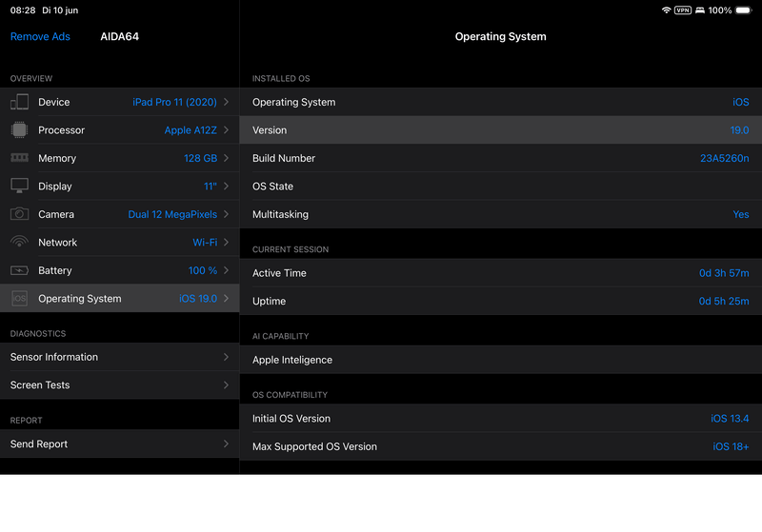Tap the battery indicator in status bar
Viewport: 762px width, 532px height.
click(x=744, y=10)
